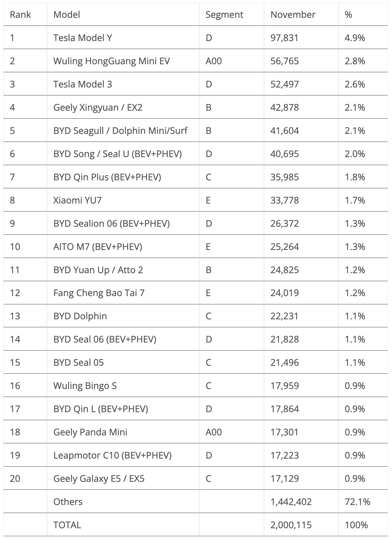Image resolution: width=392 pixels, height=539 pixels.
Task: Select the 72.1% share cell
Action: point(357,502)
